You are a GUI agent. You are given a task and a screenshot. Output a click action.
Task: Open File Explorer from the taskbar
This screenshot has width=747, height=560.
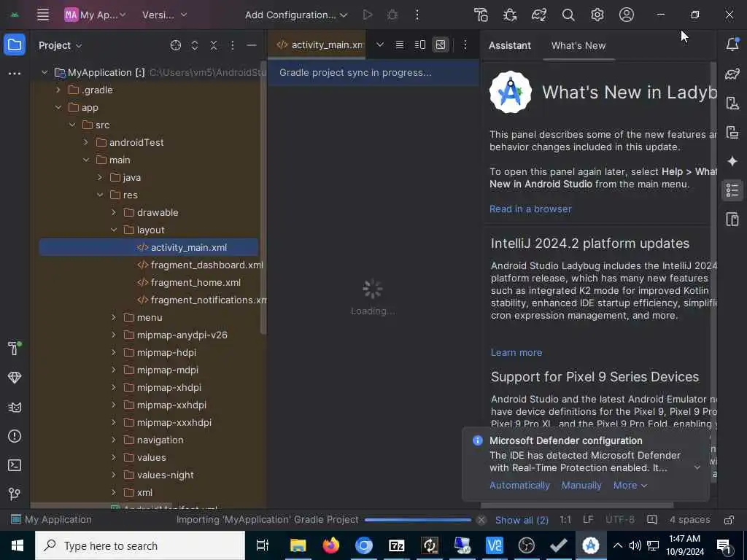click(298, 545)
